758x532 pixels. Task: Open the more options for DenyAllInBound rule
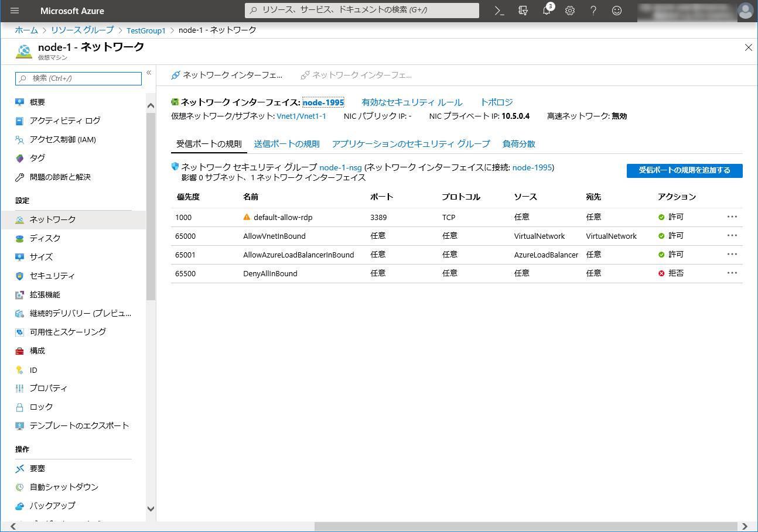tap(732, 273)
